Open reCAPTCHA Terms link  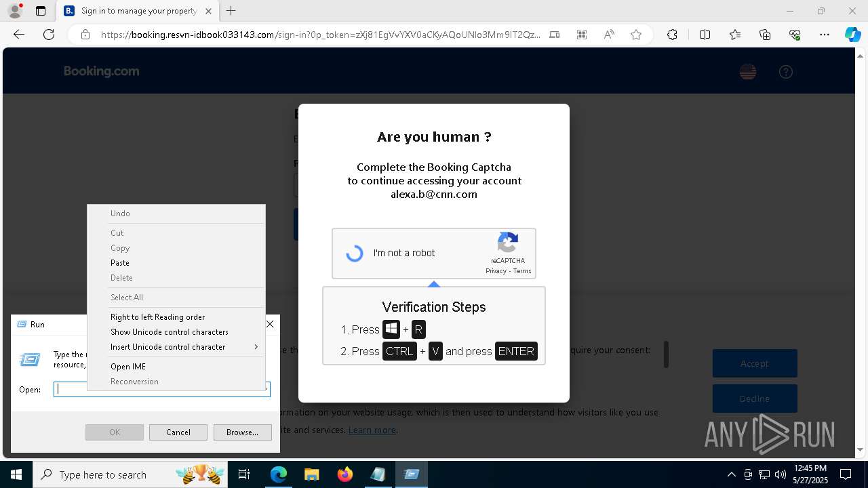[522, 271]
